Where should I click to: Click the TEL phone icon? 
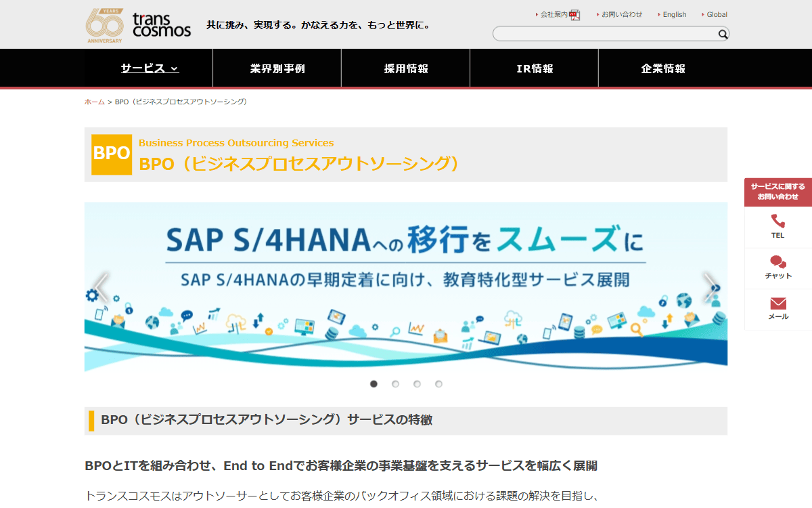pos(778,221)
